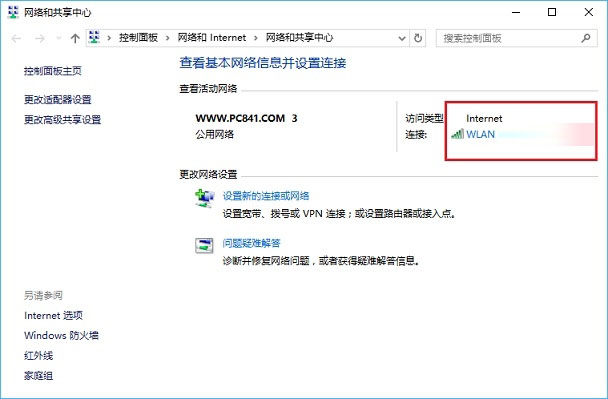The width and height of the screenshot is (608, 399).
Task: Expand chevron before 控制面板 in breadcrumb
Action: (x=109, y=38)
